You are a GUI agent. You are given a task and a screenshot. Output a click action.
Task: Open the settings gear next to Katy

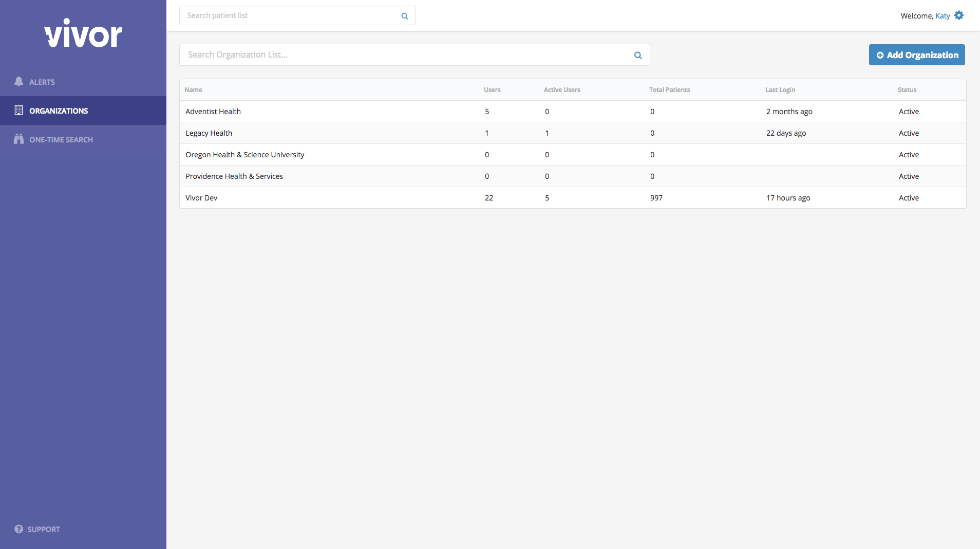[959, 15]
